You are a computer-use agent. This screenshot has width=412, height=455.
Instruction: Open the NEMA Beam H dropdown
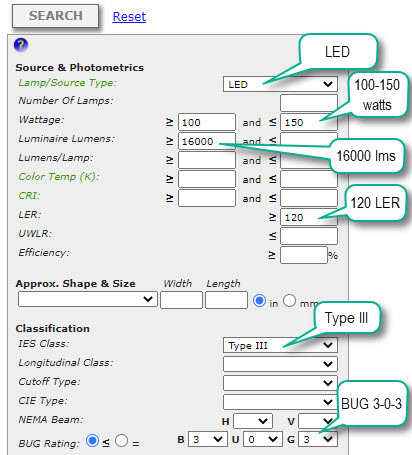point(253,421)
